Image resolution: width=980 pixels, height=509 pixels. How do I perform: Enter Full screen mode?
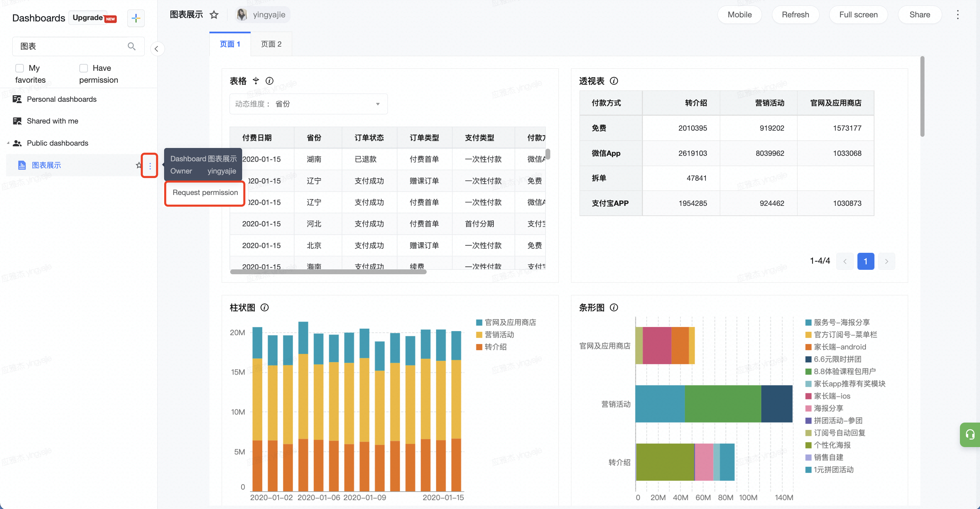coord(858,15)
